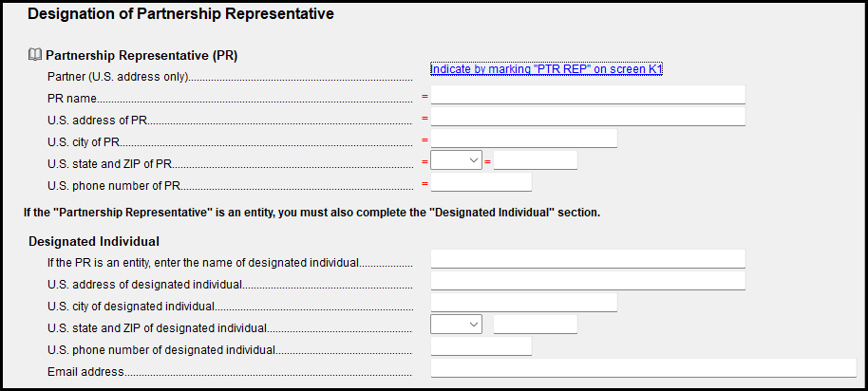Click the designated individual ZIP field
This screenshot has width=868, height=391.
tap(535, 325)
